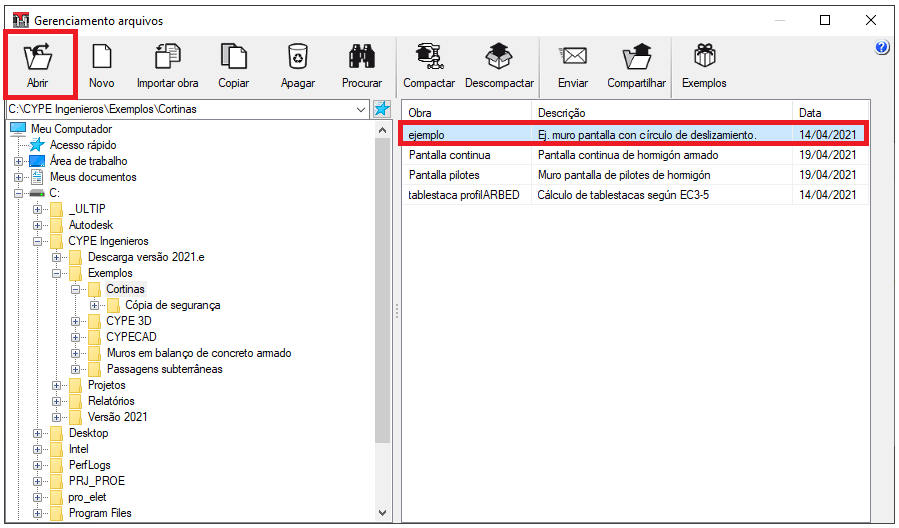This screenshot has height=528, width=899.
Task: Click the favorites star beside path
Action: (382, 109)
